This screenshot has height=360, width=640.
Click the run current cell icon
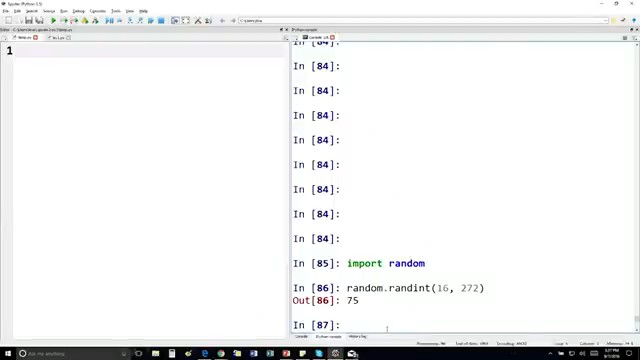point(64,20)
